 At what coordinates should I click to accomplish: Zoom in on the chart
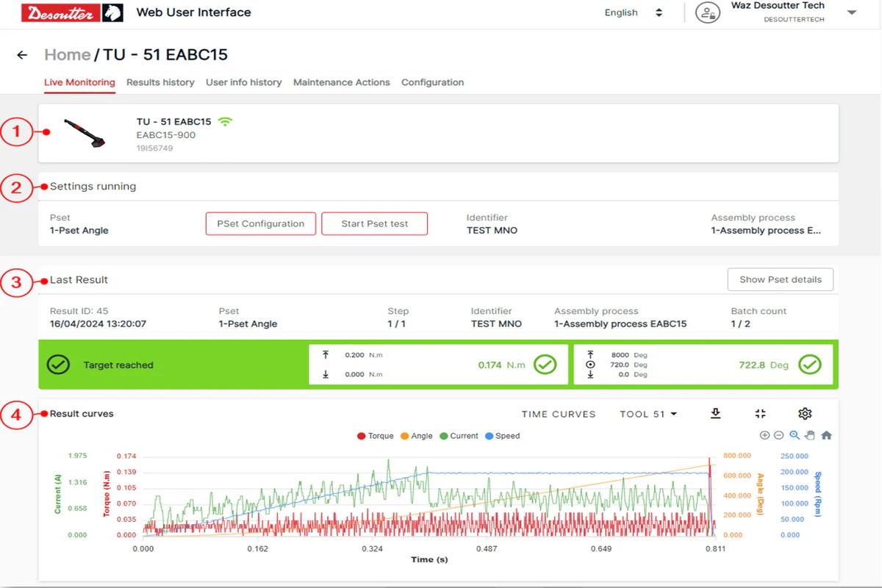(x=764, y=435)
